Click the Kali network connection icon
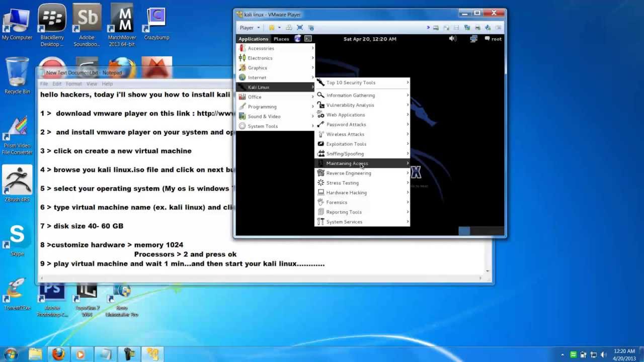Image resolution: width=644 pixels, height=362 pixels. [473, 39]
